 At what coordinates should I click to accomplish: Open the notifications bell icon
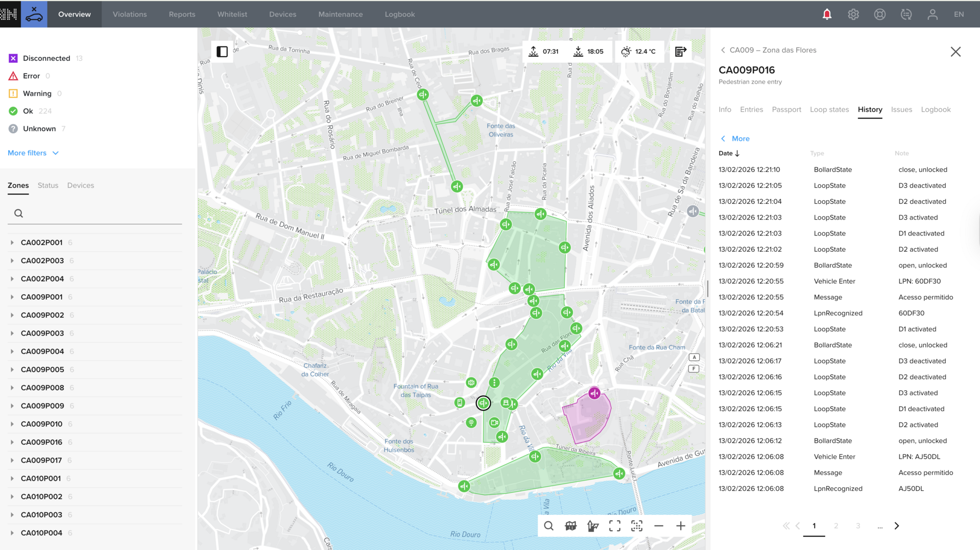827,14
